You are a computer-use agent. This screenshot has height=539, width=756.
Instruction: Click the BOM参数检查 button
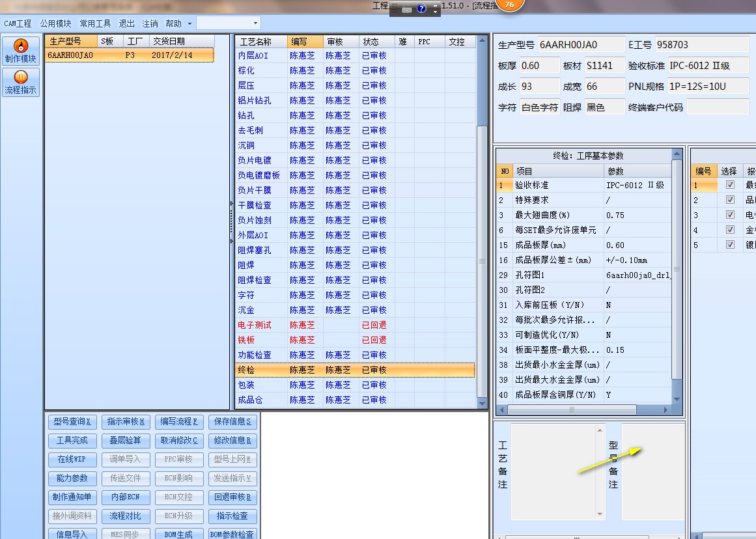tap(233, 534)
